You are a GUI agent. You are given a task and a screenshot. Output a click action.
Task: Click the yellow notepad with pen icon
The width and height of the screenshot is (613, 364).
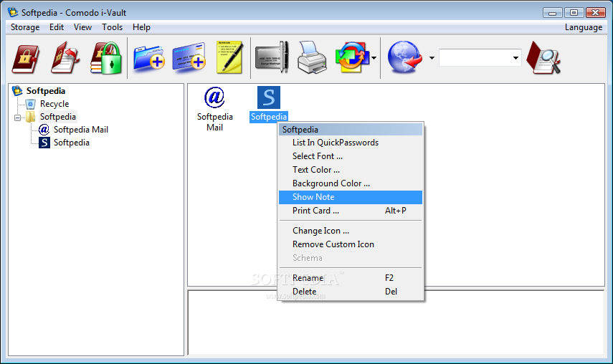230,57
